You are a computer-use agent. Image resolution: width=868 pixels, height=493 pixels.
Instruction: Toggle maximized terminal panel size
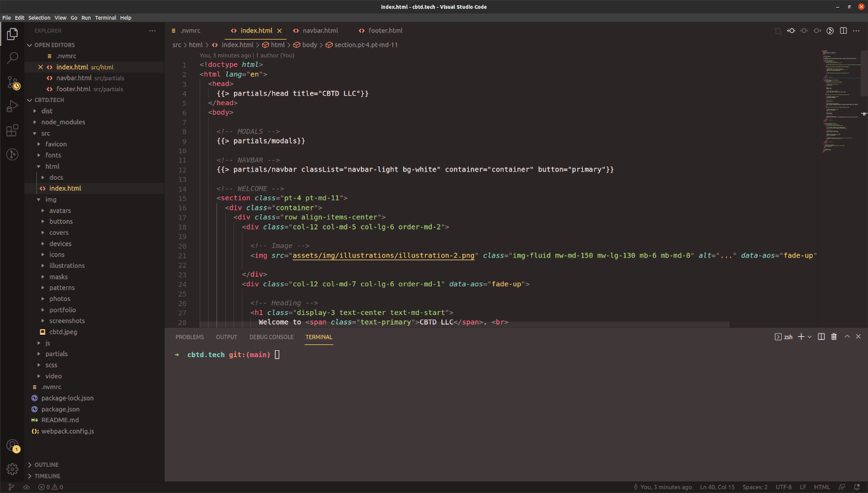pyautogui.click(x=847, y=337)
